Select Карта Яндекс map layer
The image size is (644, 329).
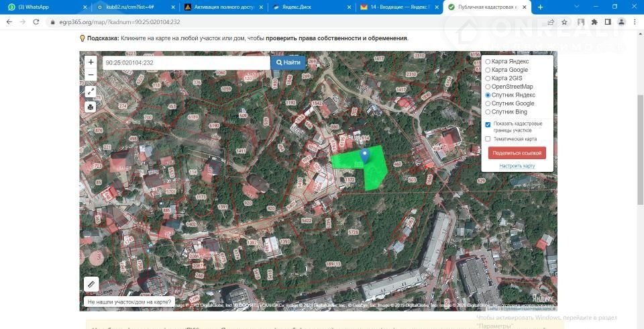[488, 62]
